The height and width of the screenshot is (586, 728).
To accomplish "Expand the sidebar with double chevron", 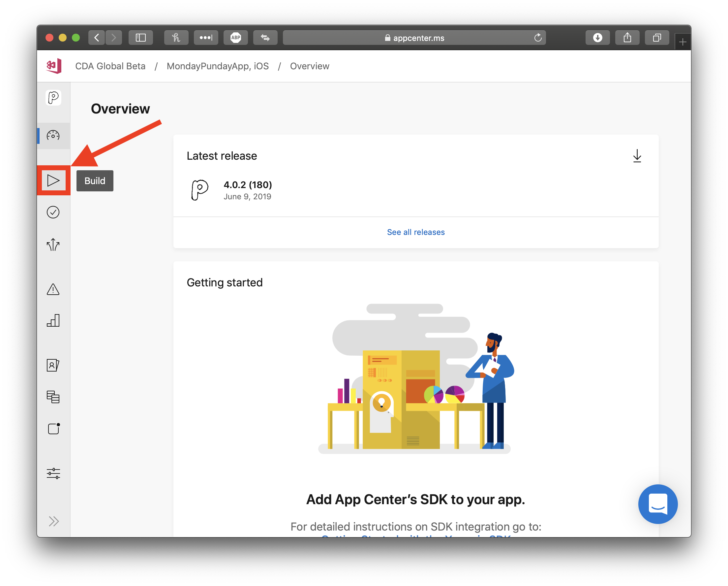I will pyautogui.click(x=54, y=521).
